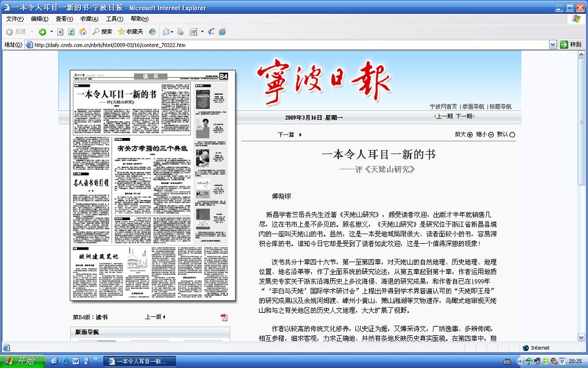Click the Mail envelope toolbar icon
This screenshot has height=368, width=588.
click(167, 32)
